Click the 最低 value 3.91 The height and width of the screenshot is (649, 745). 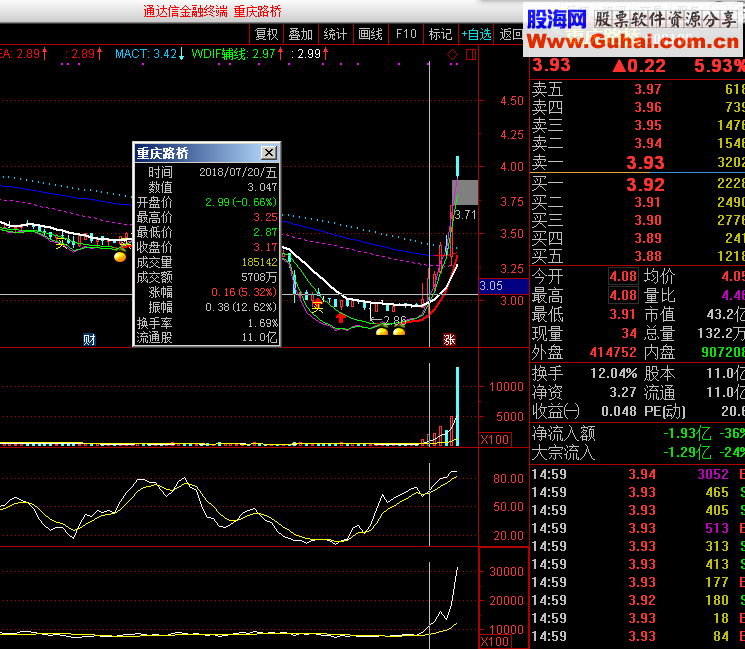tap(623, 315)
